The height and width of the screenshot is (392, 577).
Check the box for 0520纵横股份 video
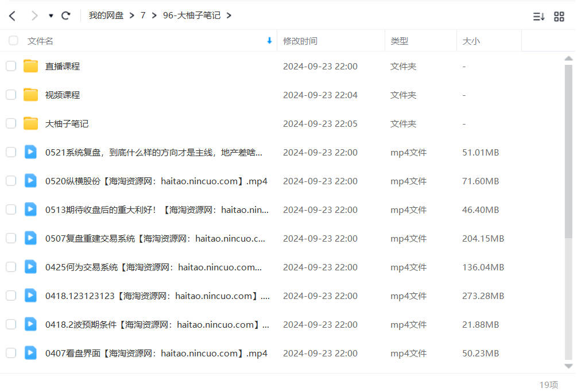coord(11,181)
